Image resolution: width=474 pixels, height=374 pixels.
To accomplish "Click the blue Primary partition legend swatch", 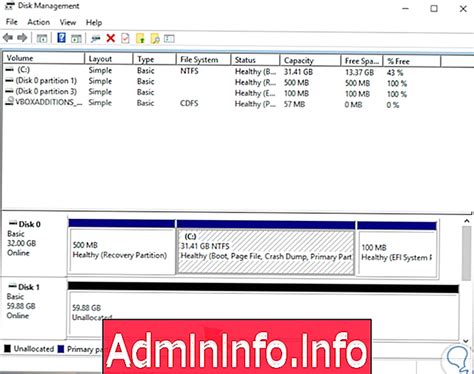I will click(x=61, y=349).
